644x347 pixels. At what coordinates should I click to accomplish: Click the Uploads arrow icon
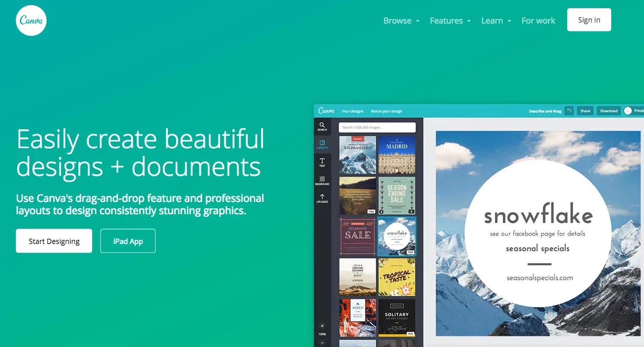coord(322,198)
